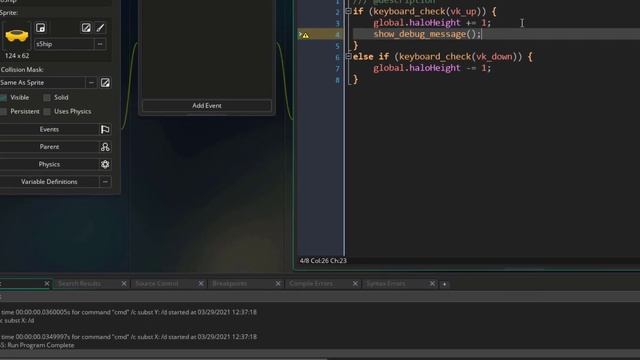The image size is (640, 360).
Task: Click the global.haloHeight -= 1; code line
Action: coord(432,68)
